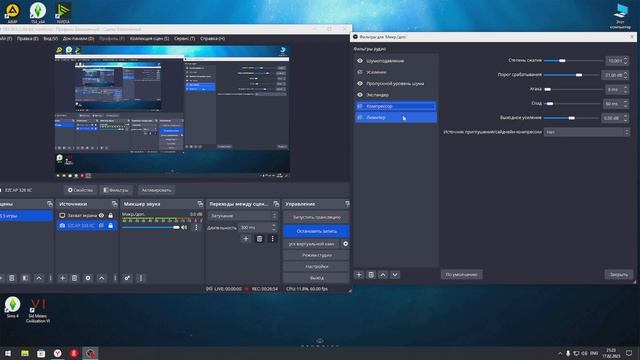The width and height of the screenshot is (640, 360).
Task: Remove selected source with trash icon
Action: click(74, 278)
